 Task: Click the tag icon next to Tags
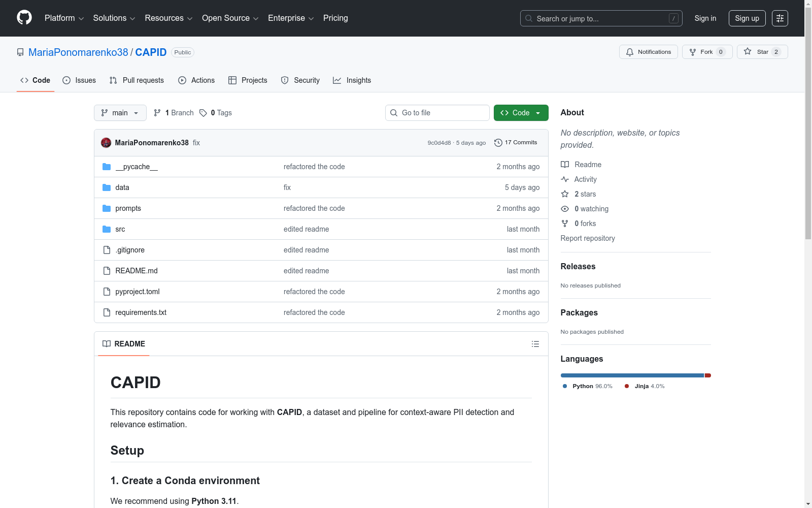203,113
